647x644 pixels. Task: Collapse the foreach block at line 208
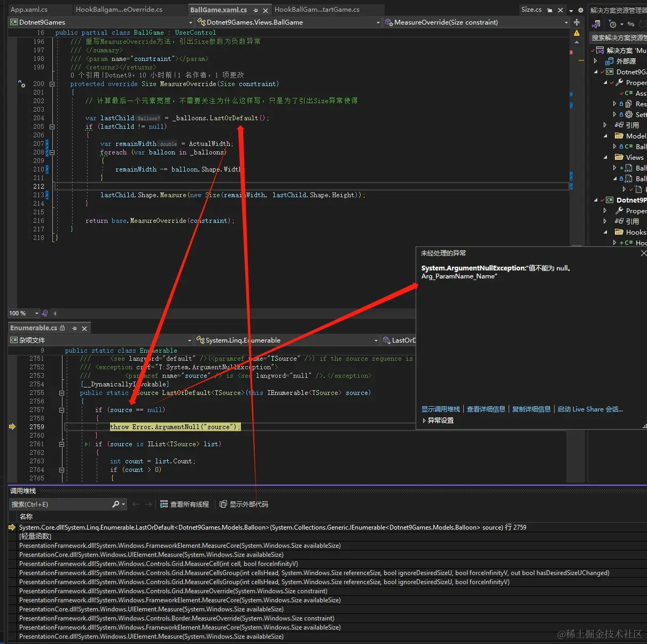point(52,152)
